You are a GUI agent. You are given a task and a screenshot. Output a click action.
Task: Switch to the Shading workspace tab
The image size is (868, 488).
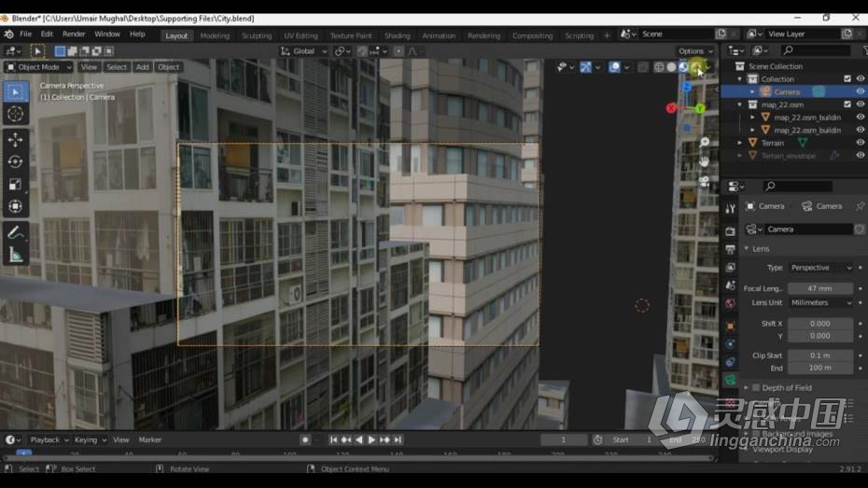click(x=397, y=35)
